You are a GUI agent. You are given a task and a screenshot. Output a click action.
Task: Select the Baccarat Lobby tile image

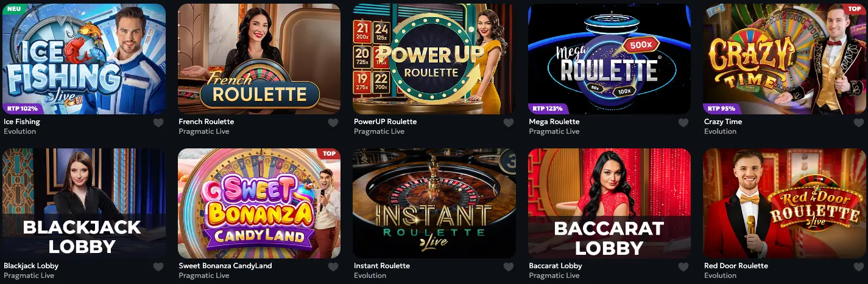point(609,203)
